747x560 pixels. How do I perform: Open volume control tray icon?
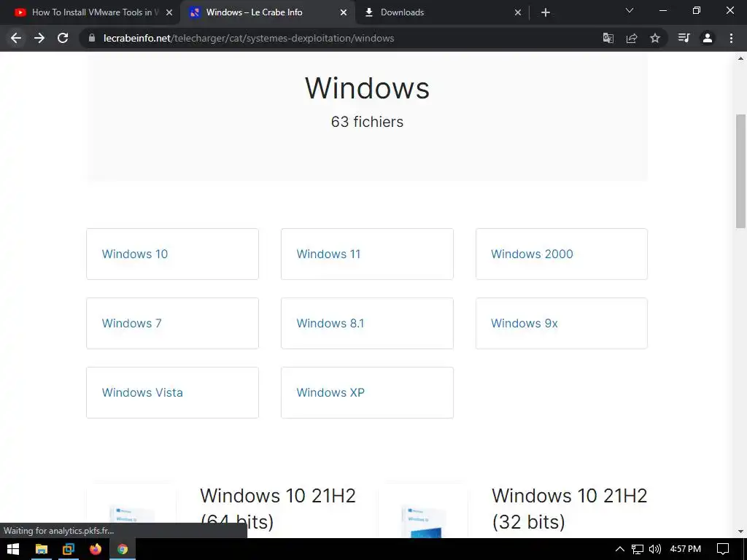(655, 549)
